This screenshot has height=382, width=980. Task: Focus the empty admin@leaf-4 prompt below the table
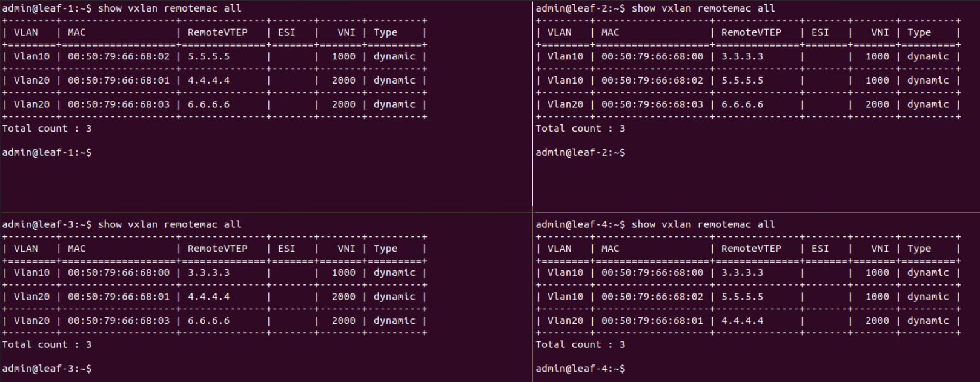[x=580, y=369]
